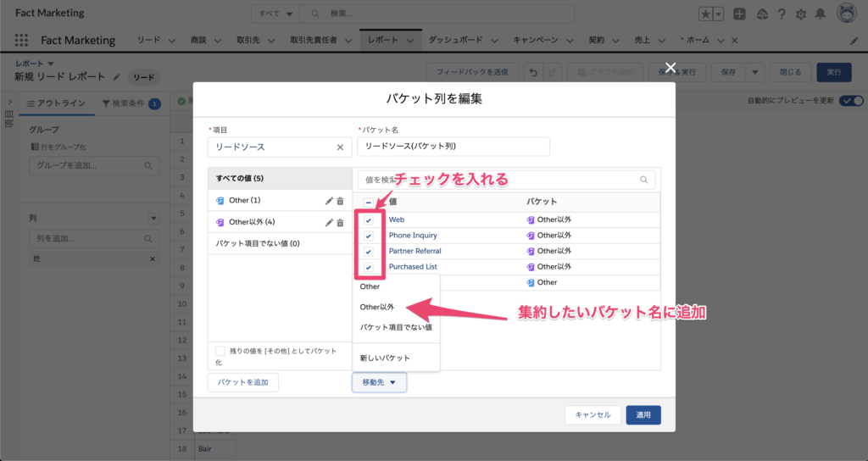Expand the 取引先 tab chevron

(270, 41)
